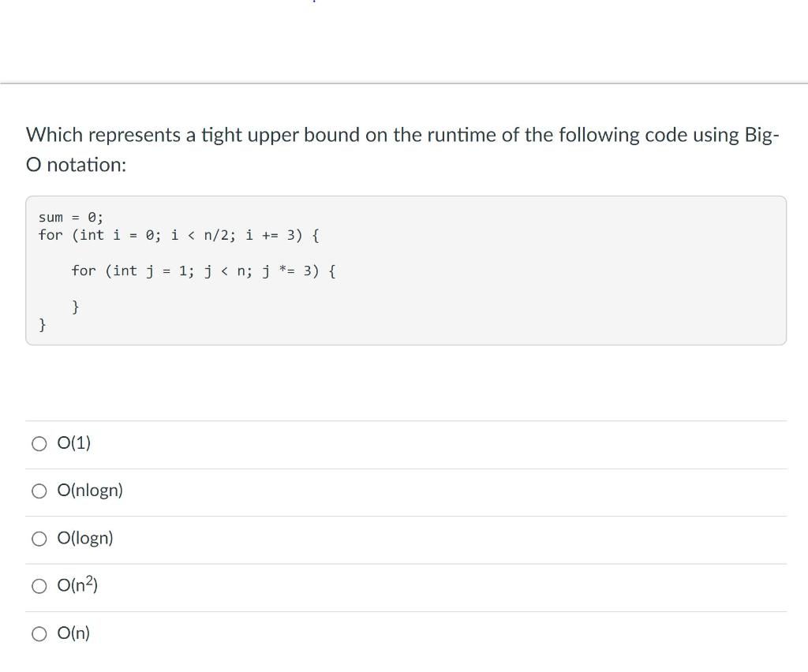Click the O(n) answer label text
Image resolution: width=808 pixels, height=672 pixels.
coord(73,633)
